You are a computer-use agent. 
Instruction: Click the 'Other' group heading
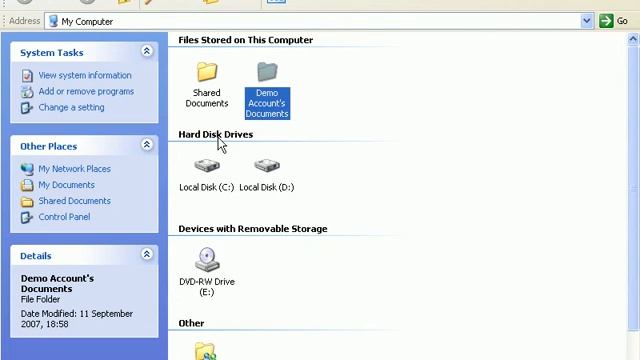click(x=191, y=323)
